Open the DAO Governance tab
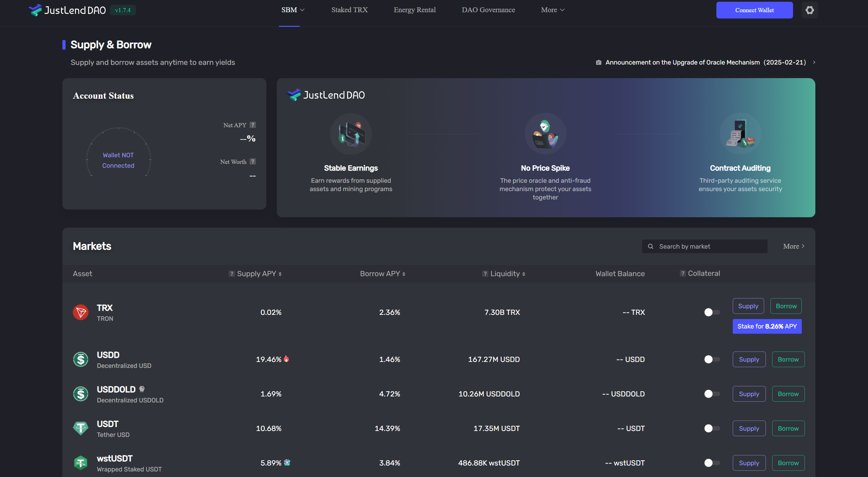Image resolution: width=868 pixels, height=477 pixels. 488,10
